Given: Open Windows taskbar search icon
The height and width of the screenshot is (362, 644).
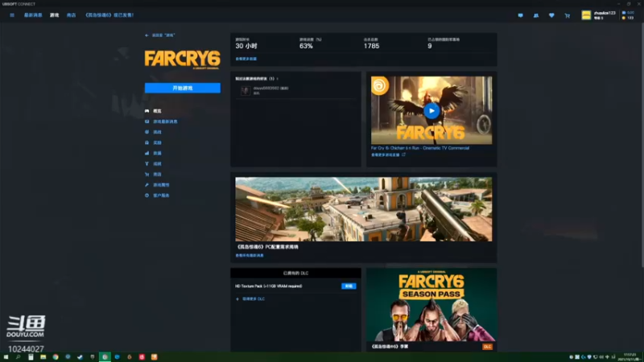Looking at the screenshot, I should coord(18,357).
